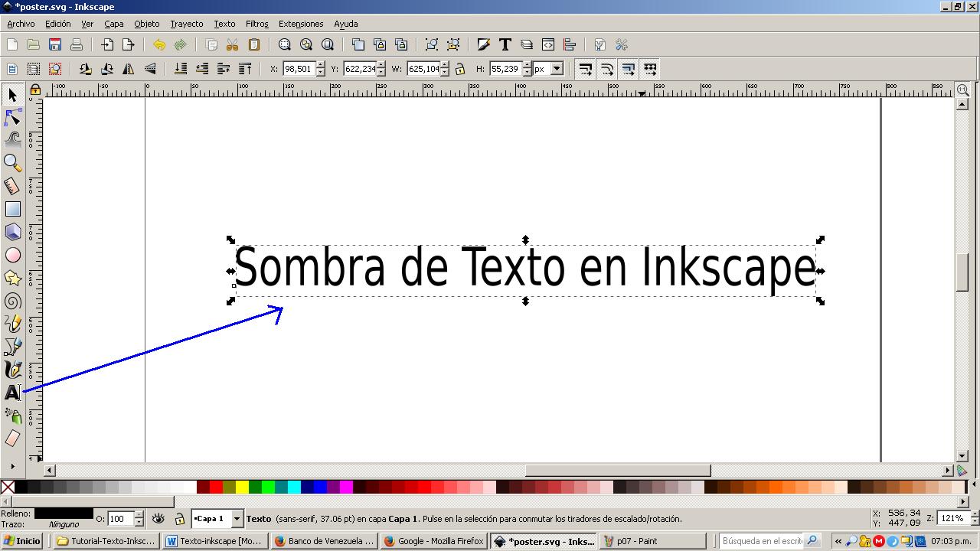Increase the Height value stepper

click(527, 65)
